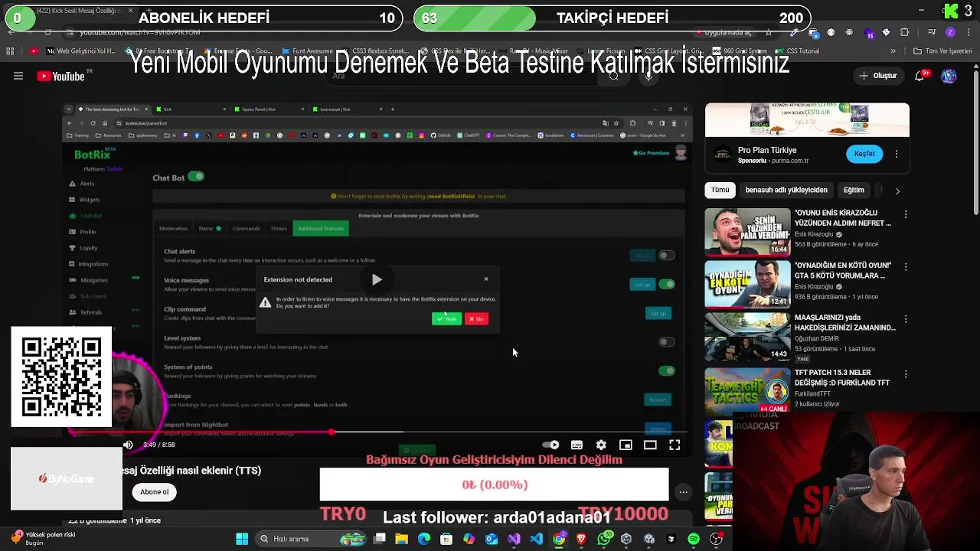
Task: Show more filter chips with arrow
Action: (x=897, y=191)
